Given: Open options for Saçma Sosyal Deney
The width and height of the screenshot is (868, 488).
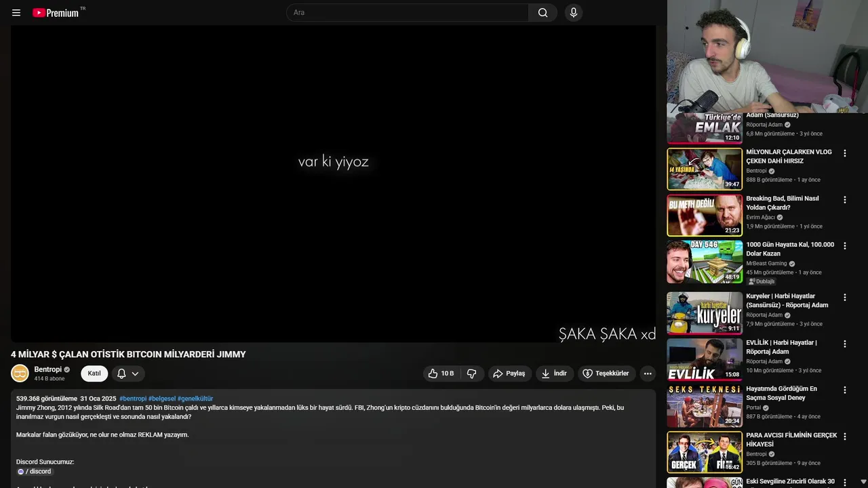Looking at the screenshot, I should pyautogui.click(x=845, y=390).
